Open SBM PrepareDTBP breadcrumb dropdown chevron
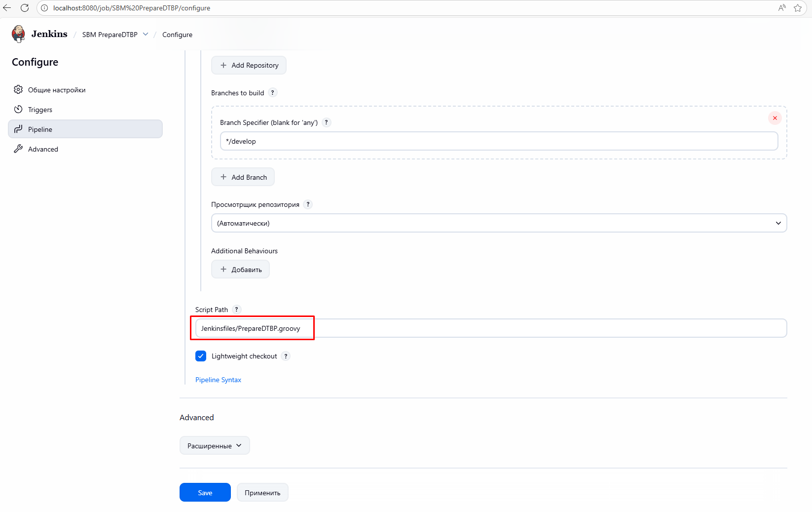This screenshot has width=812, height=512. (x=146, y=34)
